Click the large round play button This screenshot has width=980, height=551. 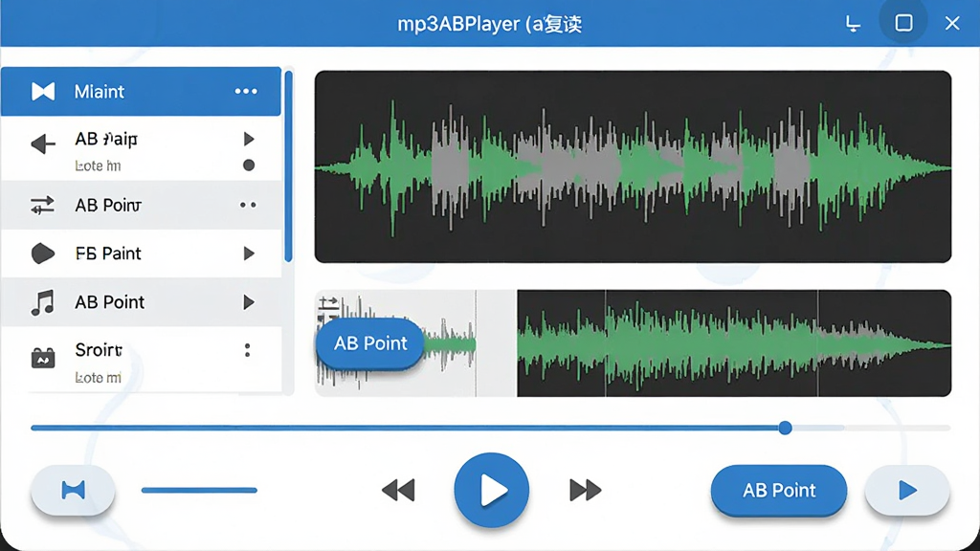tap(491, 491)
